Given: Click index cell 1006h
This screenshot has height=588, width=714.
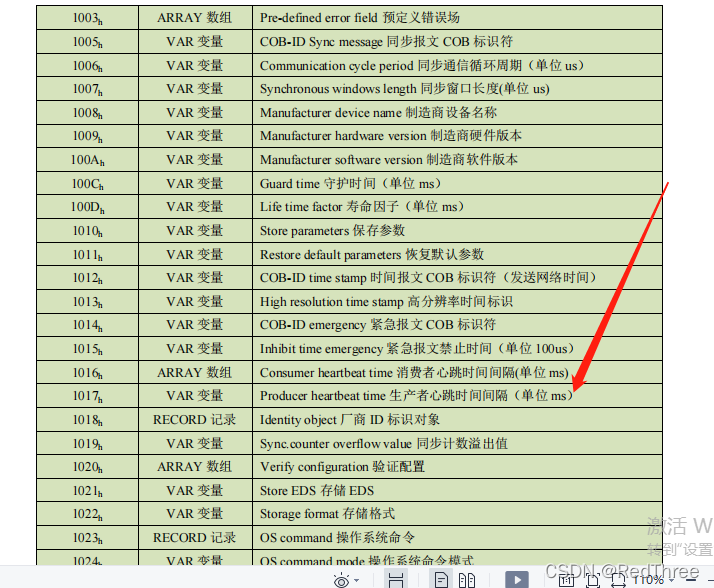Looking at the screenshot, I should 87,66.
